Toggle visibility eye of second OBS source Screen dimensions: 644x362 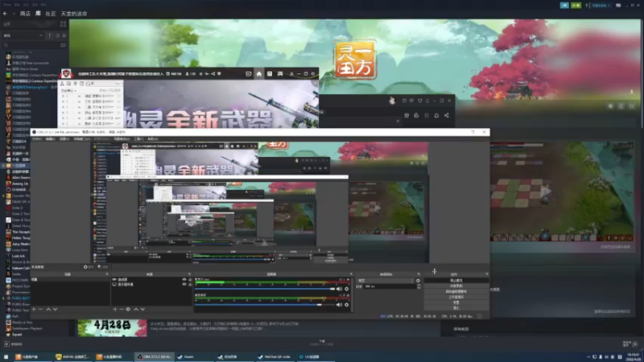(184, 284)
